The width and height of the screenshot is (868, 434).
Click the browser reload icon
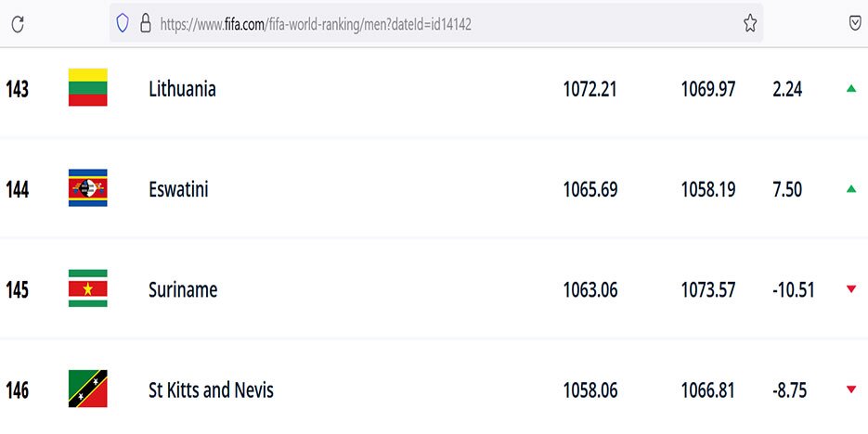tap(17, 24)
